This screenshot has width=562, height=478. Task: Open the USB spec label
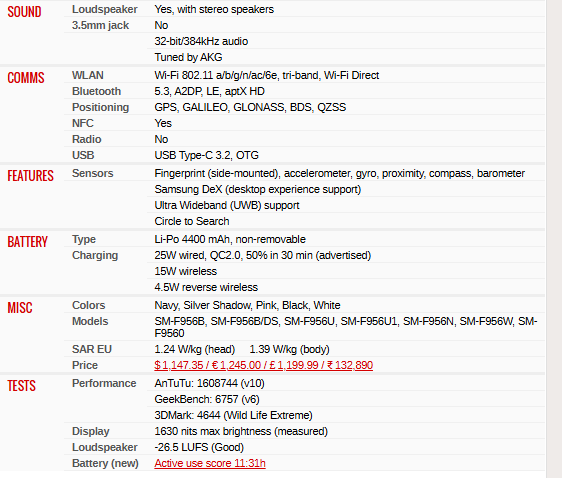tap(83, 155)
